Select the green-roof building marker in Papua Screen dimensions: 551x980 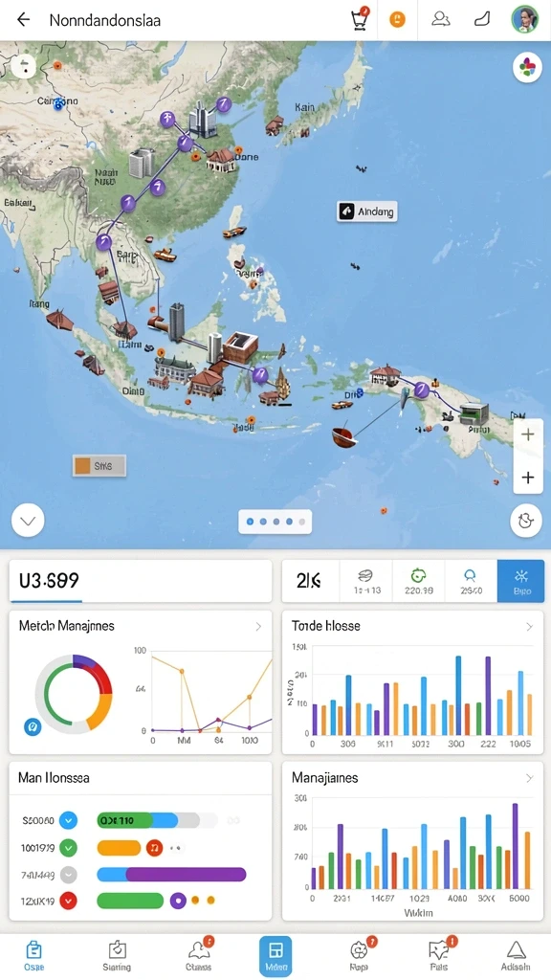click(x=474, y=415)
